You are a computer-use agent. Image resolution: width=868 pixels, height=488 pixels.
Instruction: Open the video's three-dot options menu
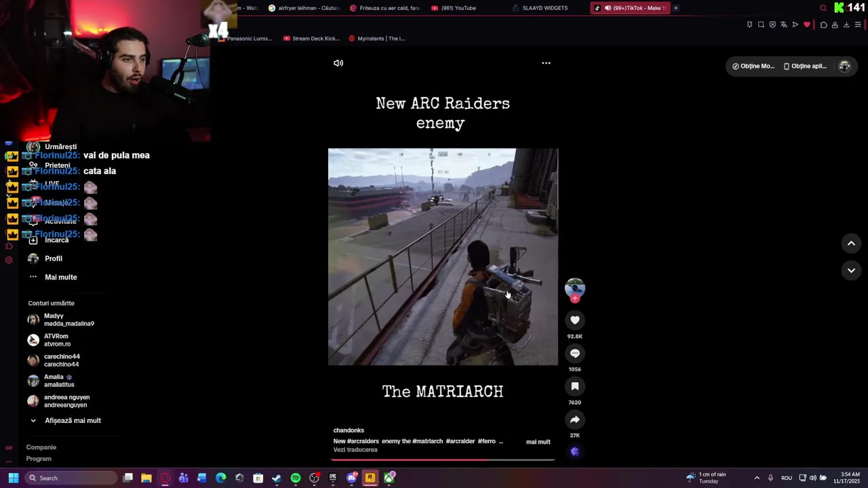pos(546,63)
